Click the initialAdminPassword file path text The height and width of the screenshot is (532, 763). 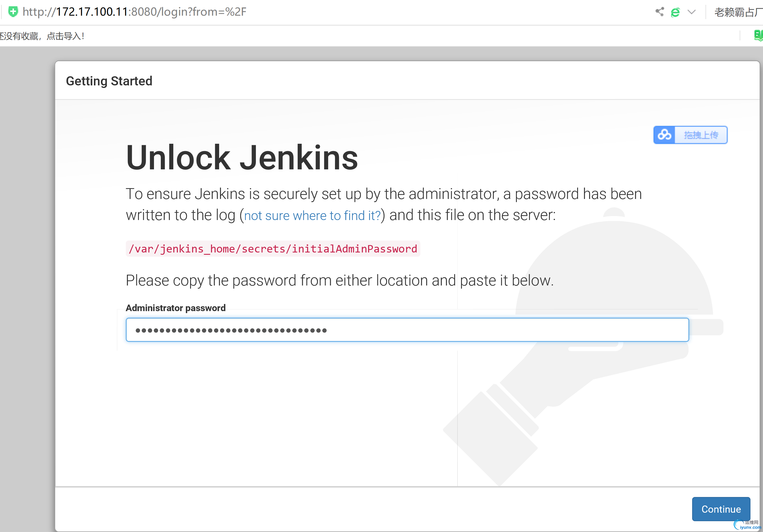(x=273, y=248)
